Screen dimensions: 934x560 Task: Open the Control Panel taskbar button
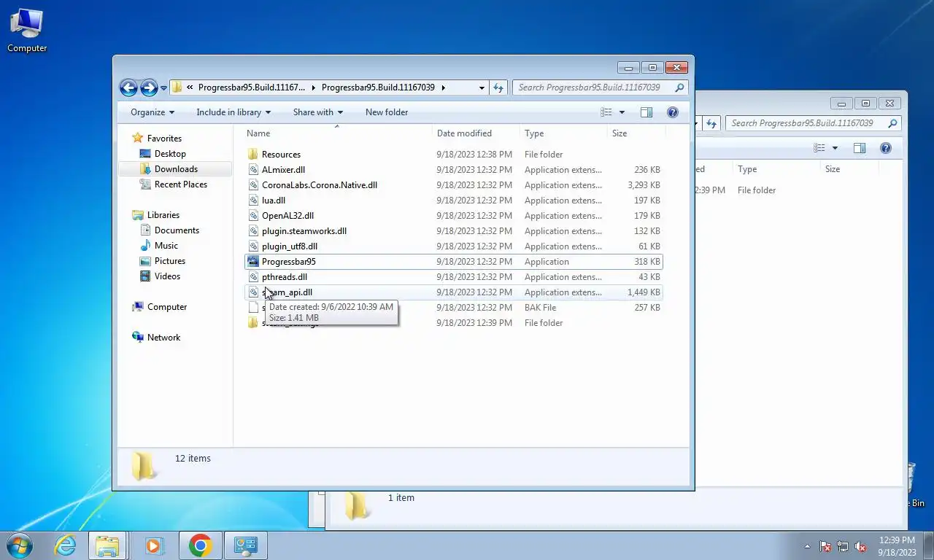245,545
